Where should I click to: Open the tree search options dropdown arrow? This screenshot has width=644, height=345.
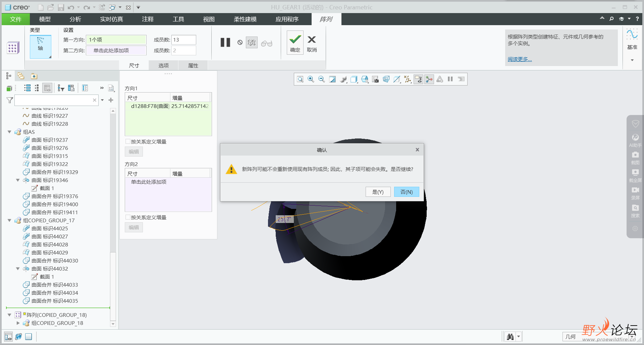click(102, 100)
